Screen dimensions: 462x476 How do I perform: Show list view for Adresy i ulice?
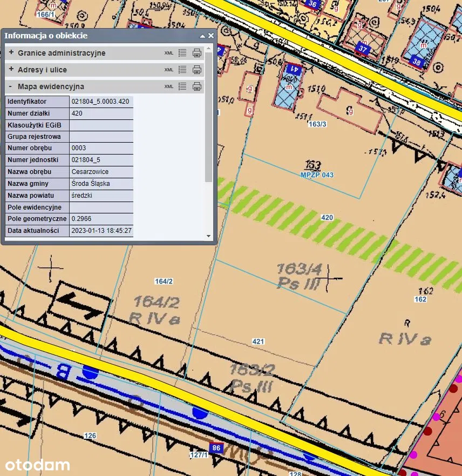(x=182, y=70)
